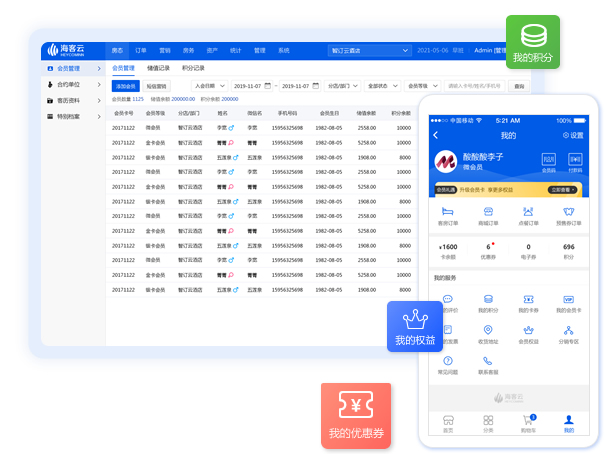This screenshot has height=454, width=605.
Task: Open the 分类 grid icon in bottom bar
Action: (x=488, y=421)
